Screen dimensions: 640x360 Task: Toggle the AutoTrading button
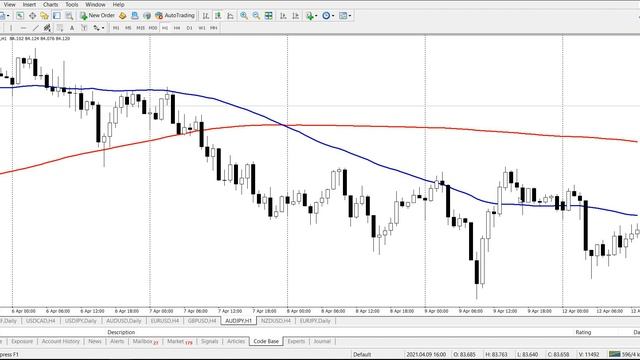coord(175,16)
